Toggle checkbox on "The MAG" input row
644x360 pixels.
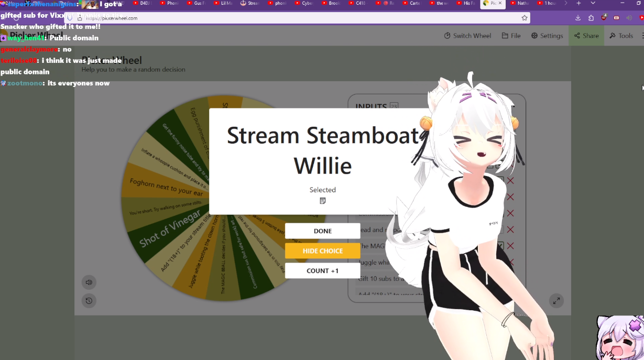coord(500,246)
